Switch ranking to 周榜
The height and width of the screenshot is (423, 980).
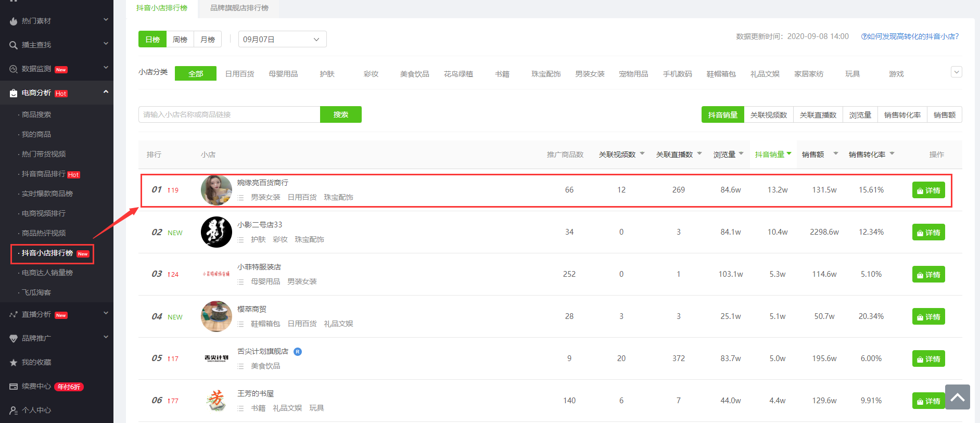click(180, 40)
